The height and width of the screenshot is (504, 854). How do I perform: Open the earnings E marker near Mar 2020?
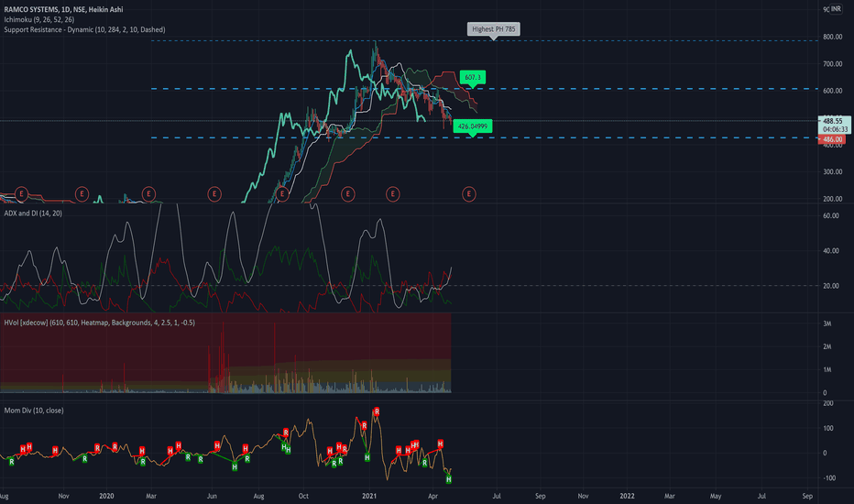tap(148, 194)
